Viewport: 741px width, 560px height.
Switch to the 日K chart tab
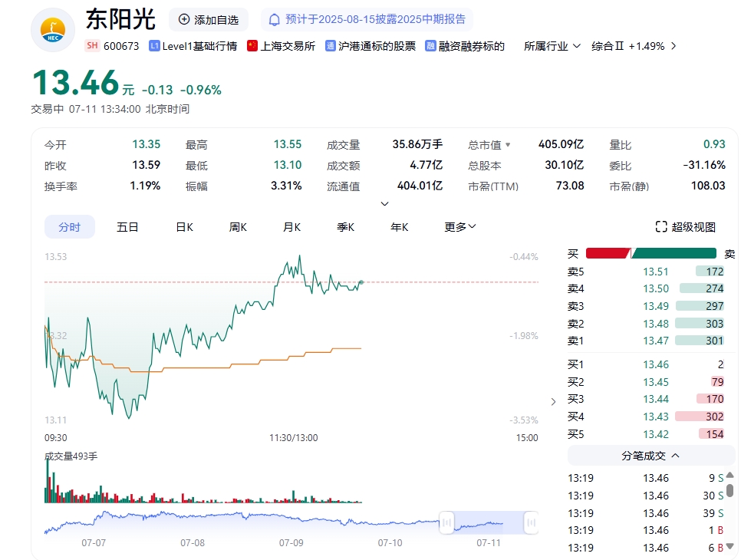[184, 227]
